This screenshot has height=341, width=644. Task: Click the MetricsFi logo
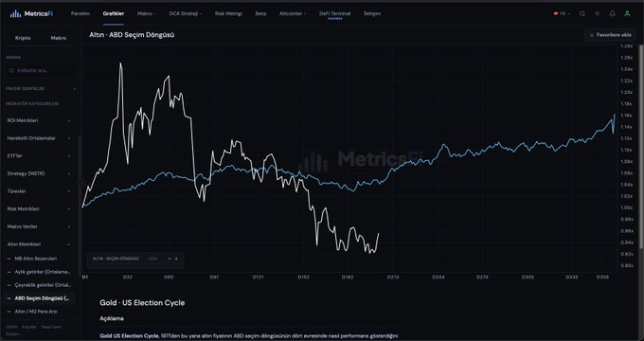[x=31, y=13]
